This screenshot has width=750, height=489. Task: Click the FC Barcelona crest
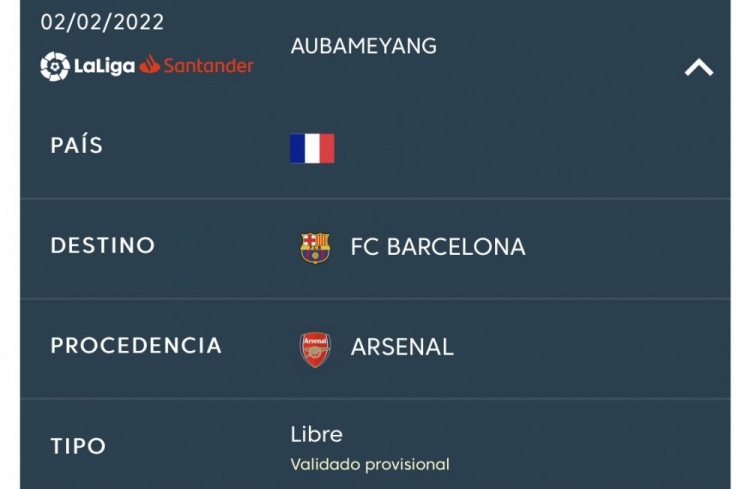point(315,247)
